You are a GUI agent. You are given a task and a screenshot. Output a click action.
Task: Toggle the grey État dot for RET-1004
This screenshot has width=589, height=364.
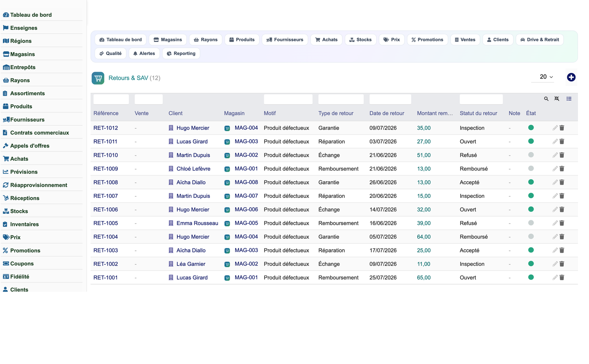(531, 237)
